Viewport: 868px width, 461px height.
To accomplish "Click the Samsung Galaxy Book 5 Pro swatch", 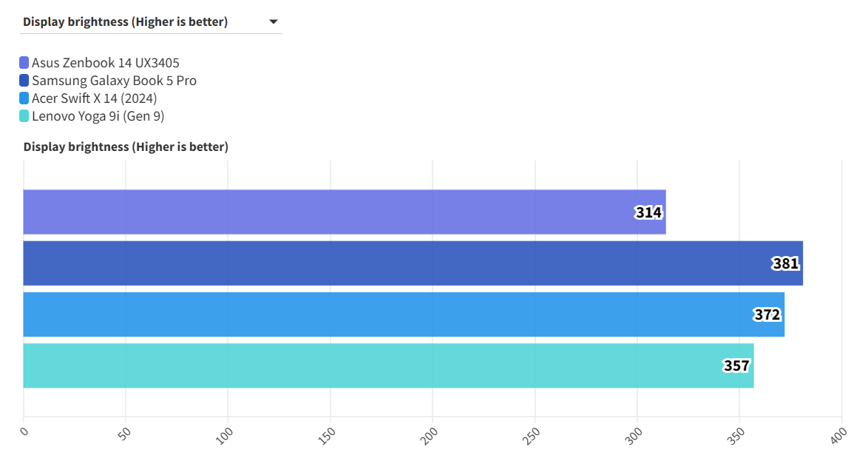I will (24, 81).
